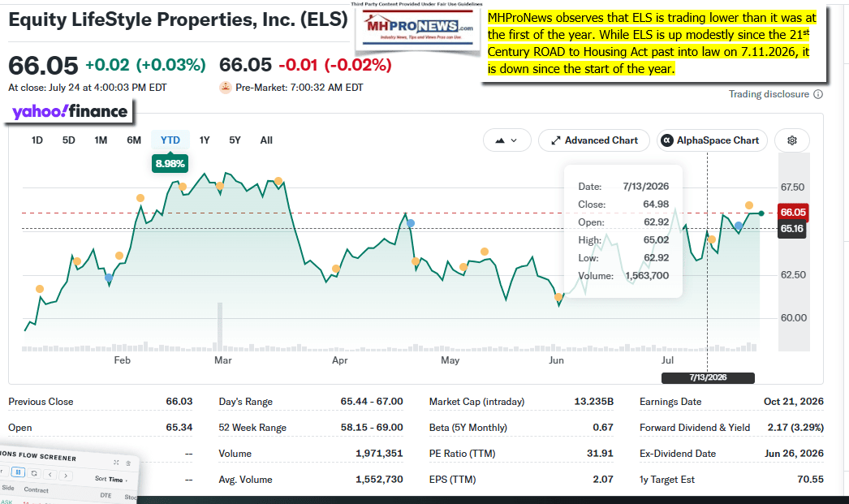Click the Pre-Market sunrise icon

point(226,87)
